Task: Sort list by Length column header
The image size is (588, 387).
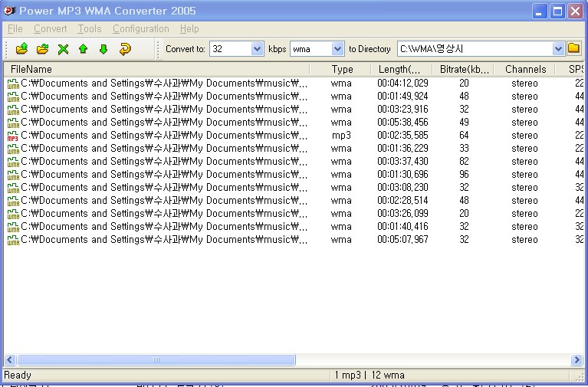Action: (x=402, y=70)
